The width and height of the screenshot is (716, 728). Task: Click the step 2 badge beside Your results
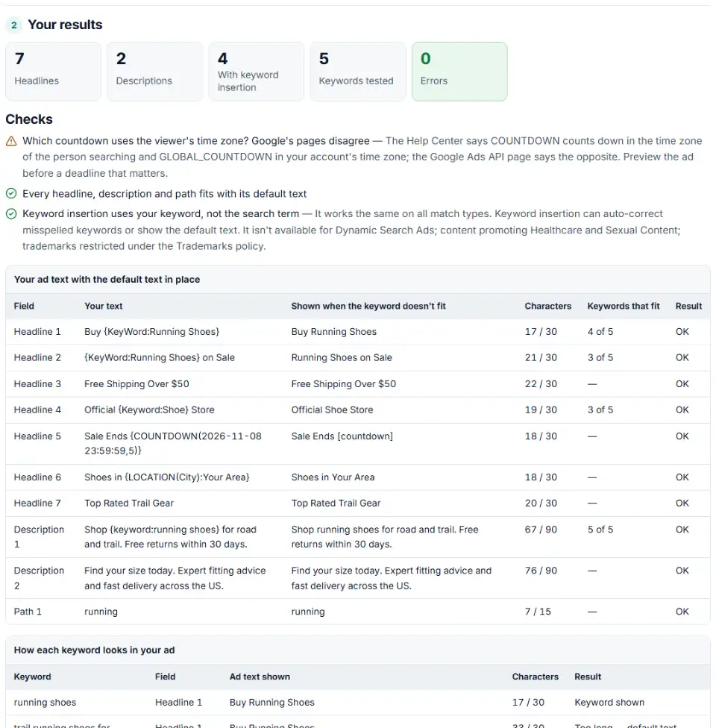pos(14,25)
